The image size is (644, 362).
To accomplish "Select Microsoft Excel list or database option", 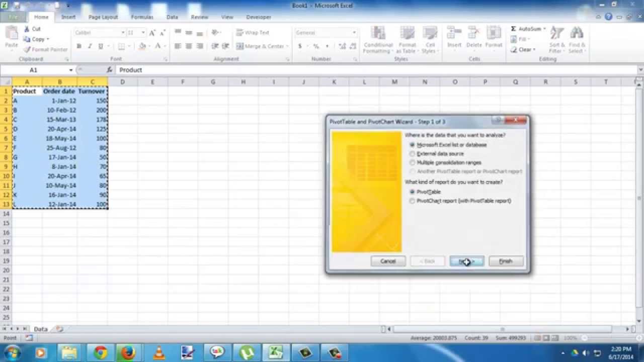I will [448, 145].
